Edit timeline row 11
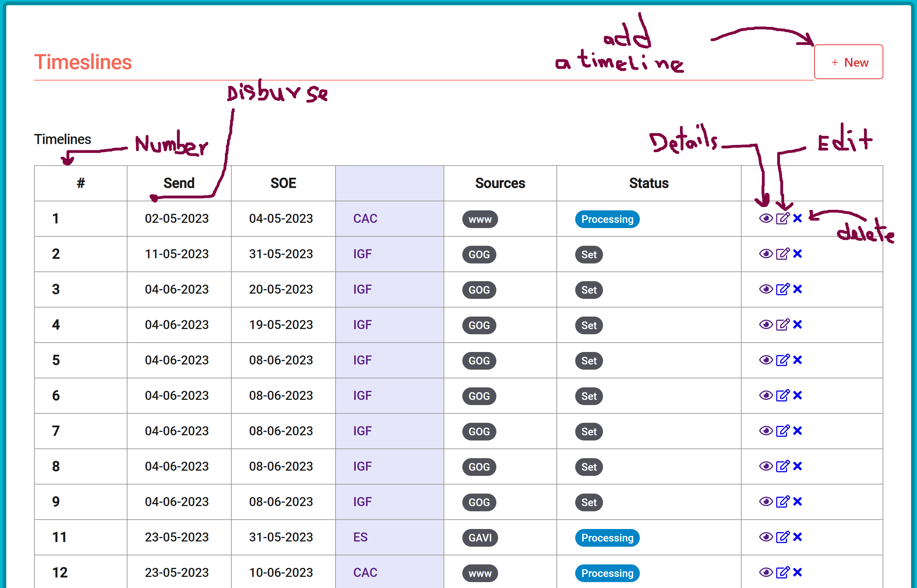This screenshot has height=588, width=917. [x=783, y=537]
